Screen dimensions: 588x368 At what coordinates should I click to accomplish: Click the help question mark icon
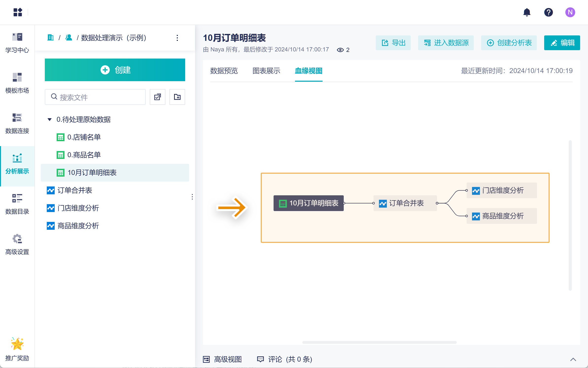point(548,12)
